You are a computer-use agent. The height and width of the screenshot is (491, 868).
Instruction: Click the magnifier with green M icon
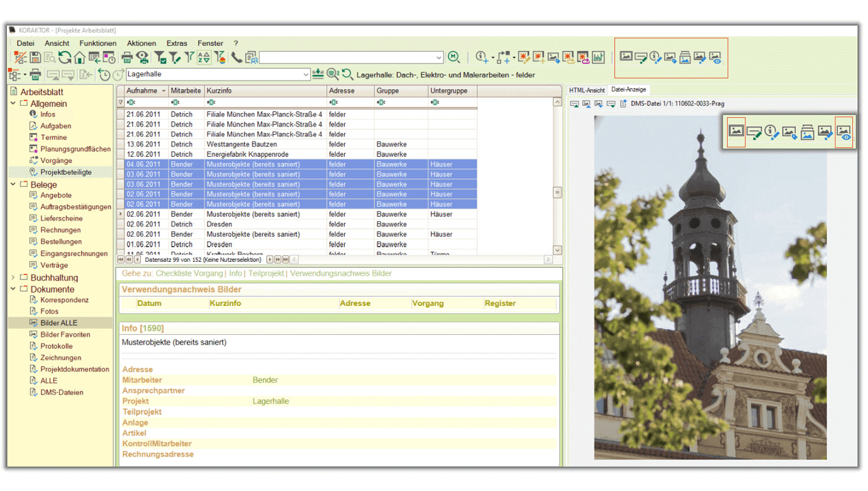(453, 57)
